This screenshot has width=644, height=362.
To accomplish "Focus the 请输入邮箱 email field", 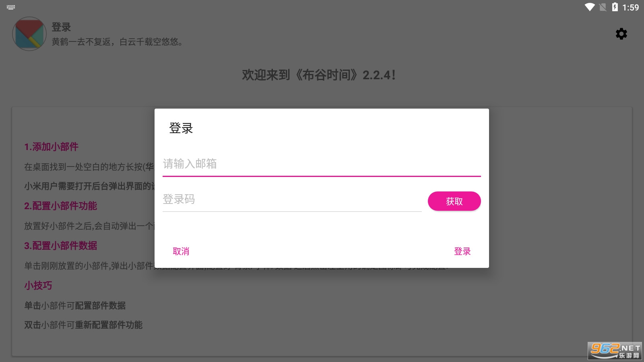I will 321,164.
